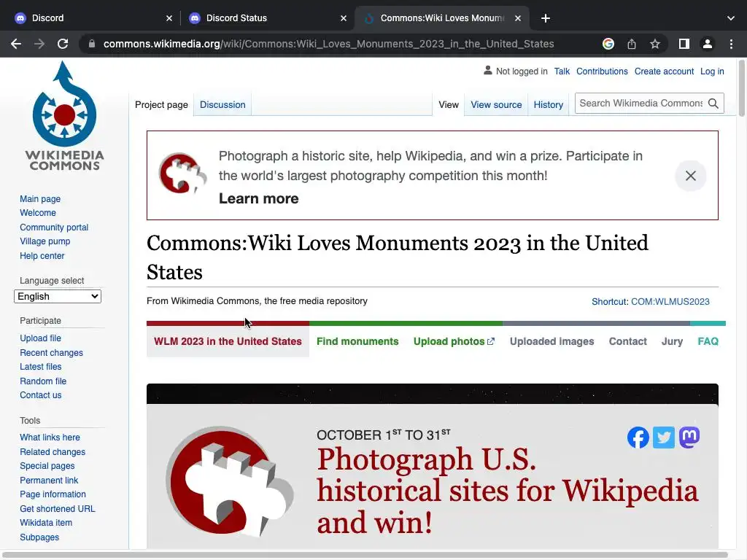Screen dimensions: 747x560
Task: Select the Project page tab
Action: 161,105
